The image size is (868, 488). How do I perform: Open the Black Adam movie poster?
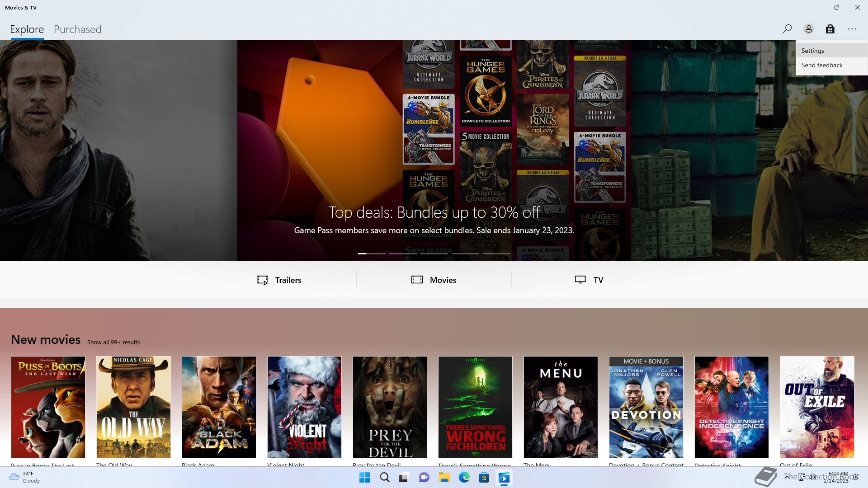pos(219,407)
